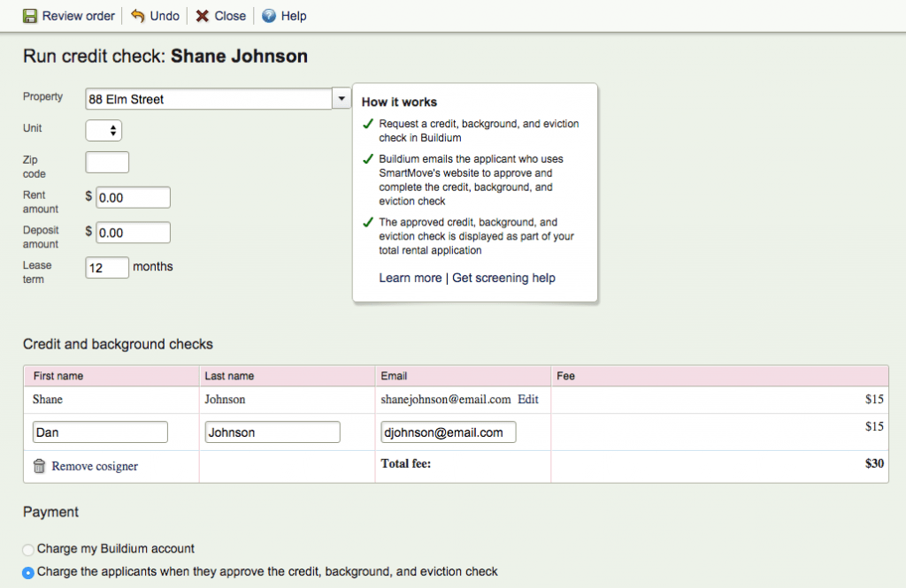Image resolution: width=906 pixels, height=588 pixels.
Task: Open the Unit selection dropdown
Action: 104,128
